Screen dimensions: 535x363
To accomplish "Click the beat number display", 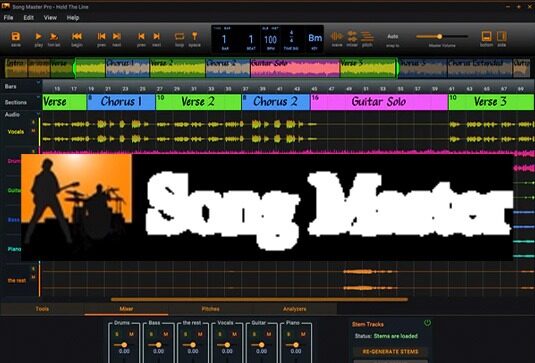I will pyautogui.click(x=251, y=40).
